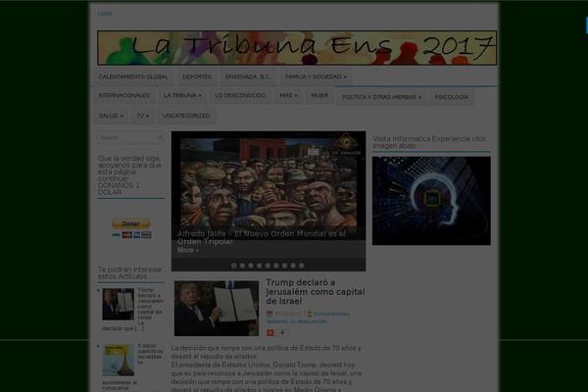Click the credit card logos under Donar
The width and height of the screenshot is (588, 392).
coord(131,235)
